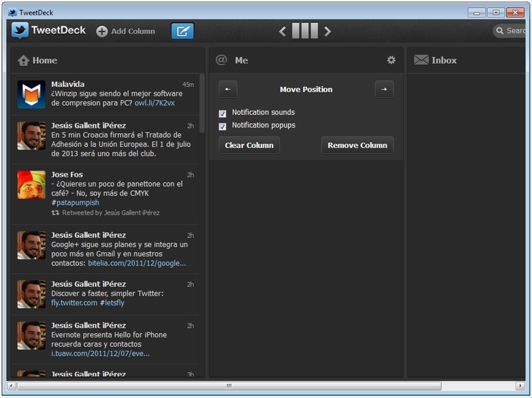
Task: Navigate to previous columns with left chevron
Action: pyautogui.click(x=282, y=31)
